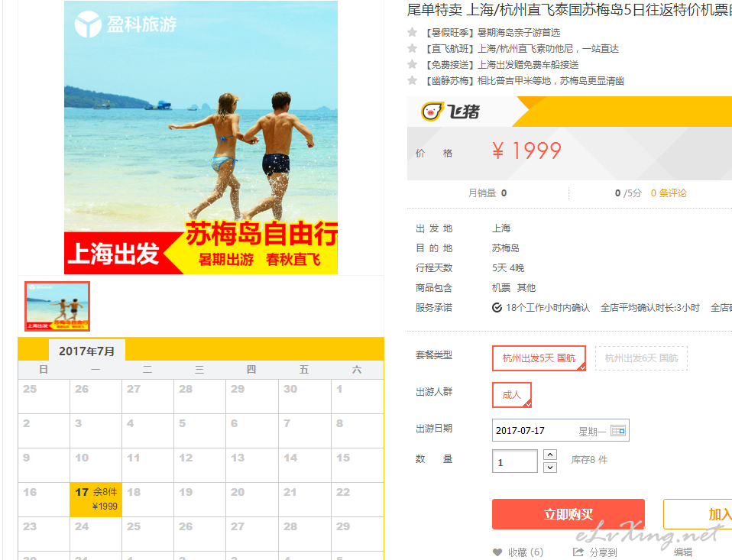This screenshot has width=732, height=560.
Task: Select the July 2017 month tab
Action: (87, 351)
